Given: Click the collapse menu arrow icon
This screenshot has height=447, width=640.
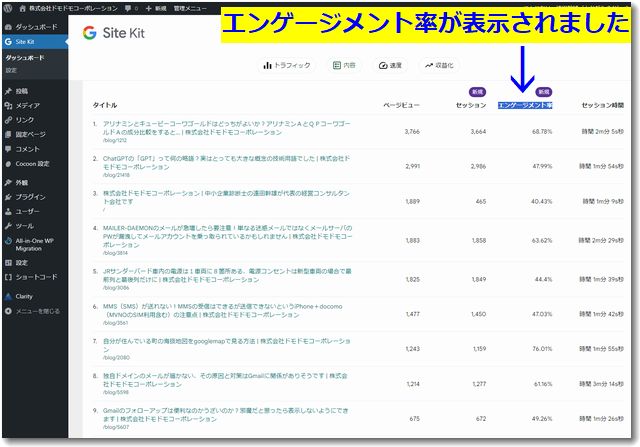Looking at the screenshot, I should pos(8,311).
